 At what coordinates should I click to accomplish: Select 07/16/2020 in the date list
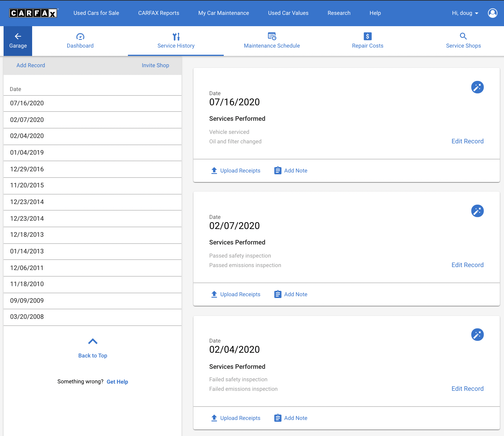(x=93, y=103)
